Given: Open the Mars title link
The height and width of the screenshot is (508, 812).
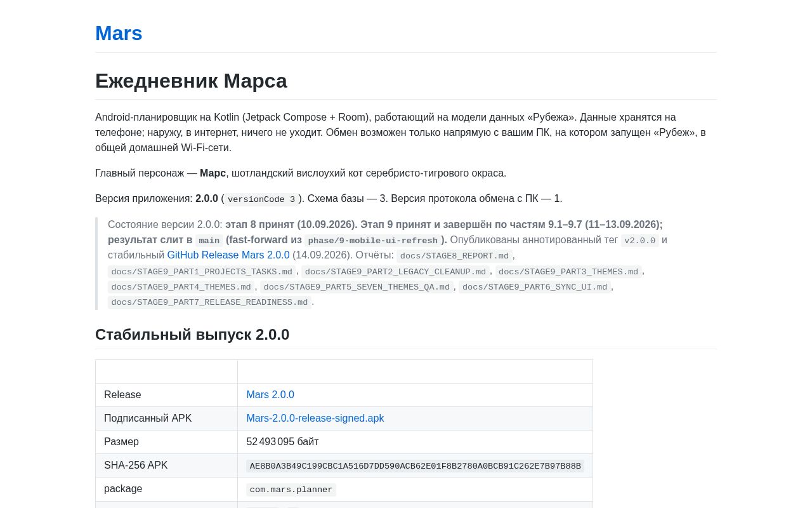Looking at the screenshot, I should tap(119, 33).
